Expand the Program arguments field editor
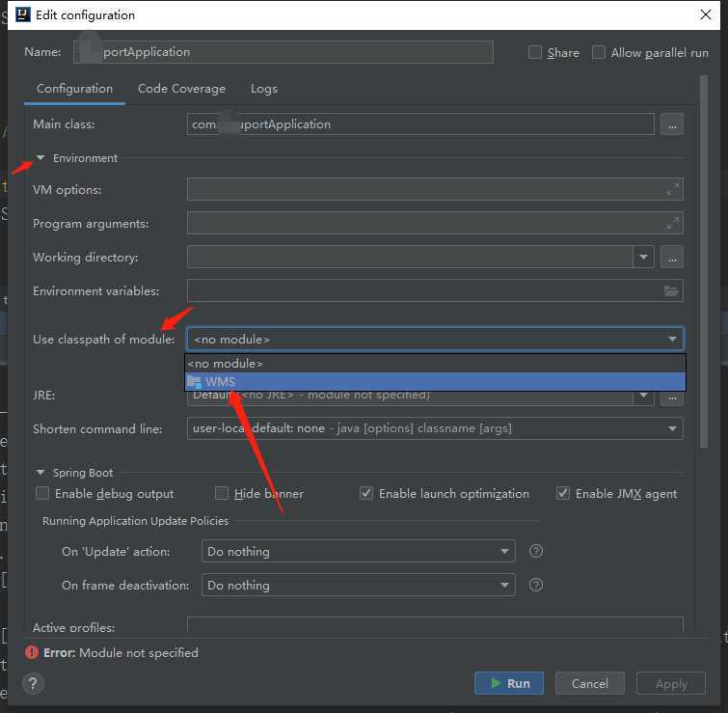 [x=672, y=224]
